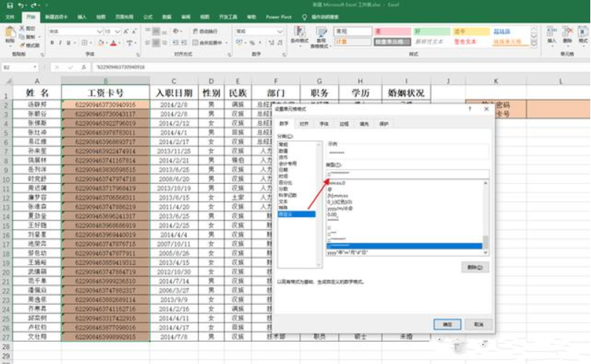
Task: Click the cell Borders icon
Action: pyautogui.click(x=84, y=43)
